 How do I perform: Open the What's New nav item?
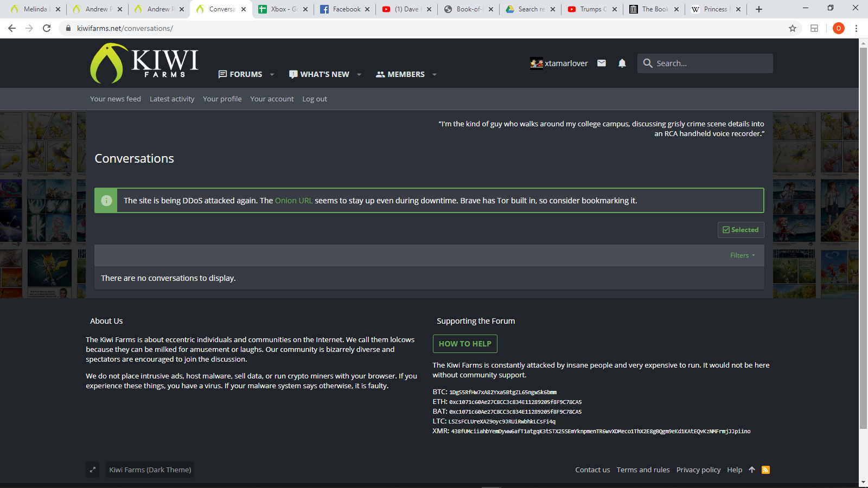click(319, 74)
